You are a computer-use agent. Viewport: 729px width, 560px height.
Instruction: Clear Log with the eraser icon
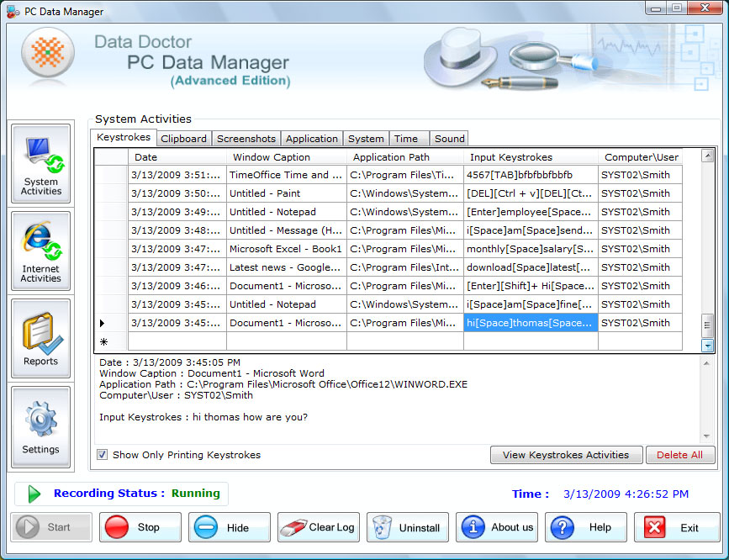pyautogui.click(x=318, y=527)
